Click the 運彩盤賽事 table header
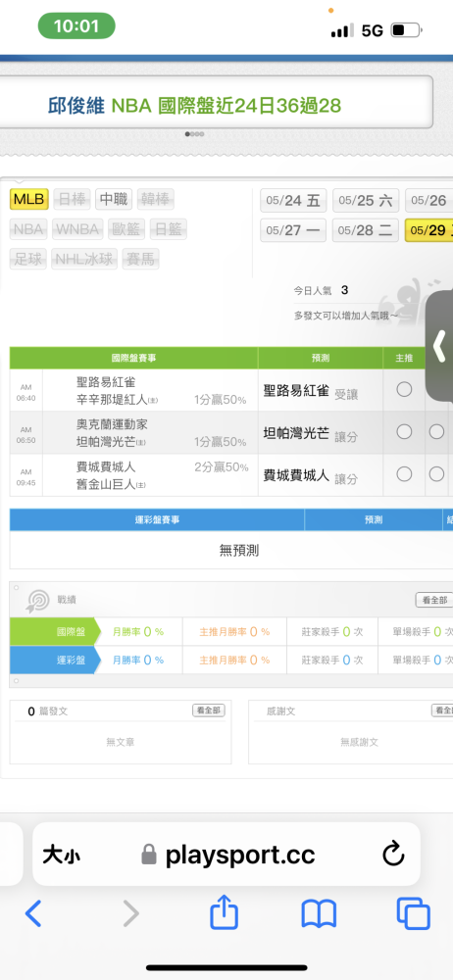Image resolution: width=453 pixels, height=980 pixels. tap(157, 519)
